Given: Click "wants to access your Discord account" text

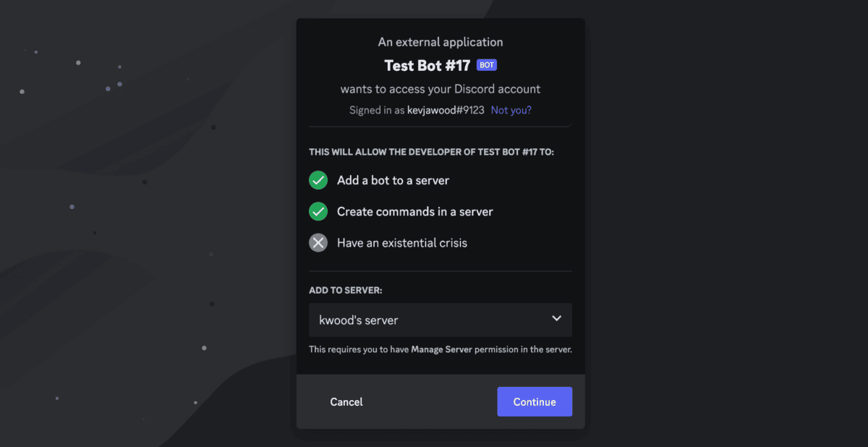Looking at the screenshot, I should click(441, 89).
